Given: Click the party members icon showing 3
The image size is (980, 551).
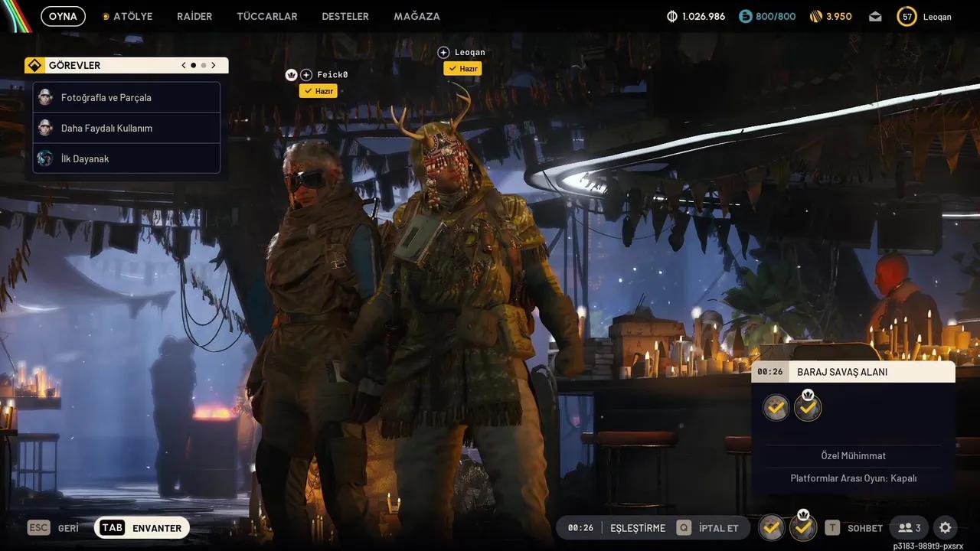Looking at the screenshot, I should coord(910,527).
